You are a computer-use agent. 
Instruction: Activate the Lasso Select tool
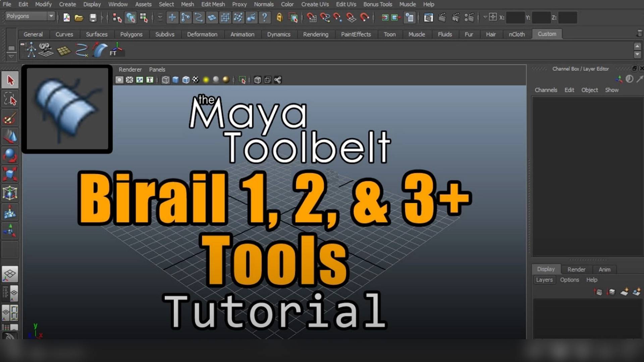pyautogui.click(x=10, y=100)
